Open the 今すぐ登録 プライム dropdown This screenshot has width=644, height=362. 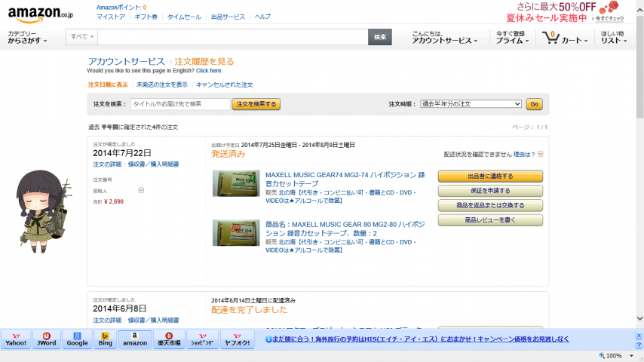512,37
